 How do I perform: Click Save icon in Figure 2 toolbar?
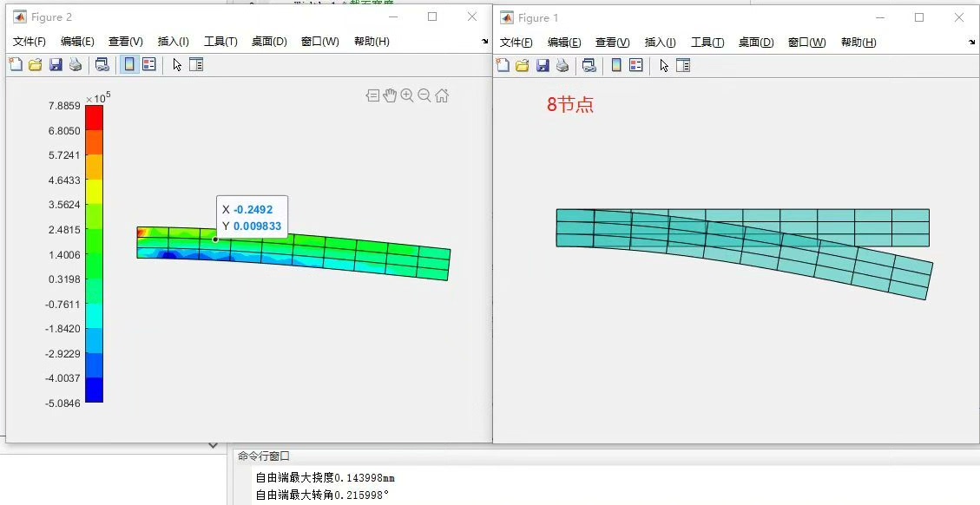(56, 64)
